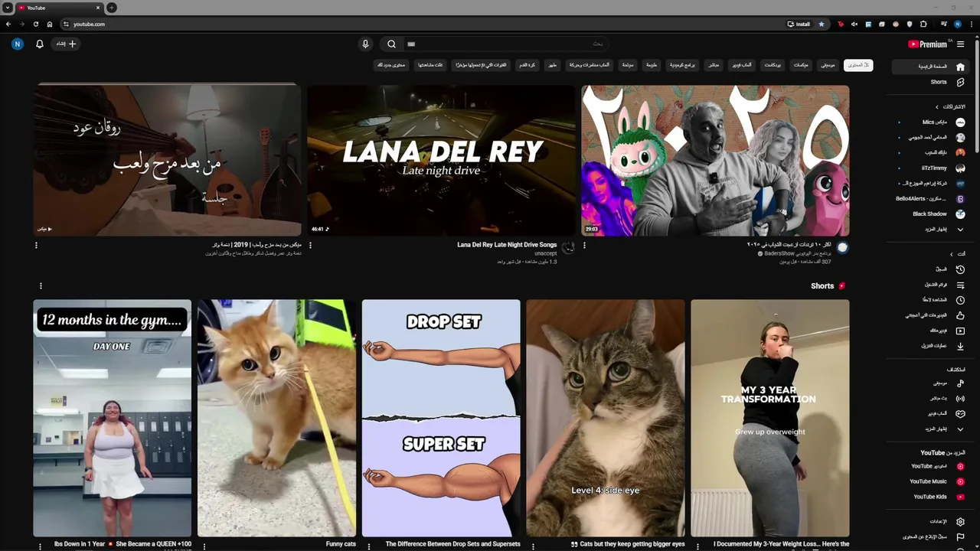This screenshot has width=980, height=551.
Task: Play the MY 3 YEAR TRANSFORMATION Short
Action: [769, 418]
